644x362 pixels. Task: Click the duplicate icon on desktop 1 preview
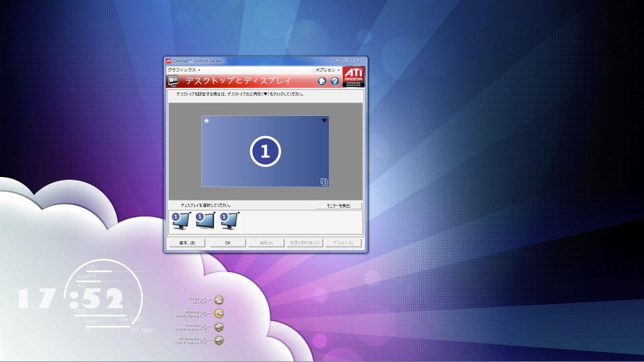323,181
